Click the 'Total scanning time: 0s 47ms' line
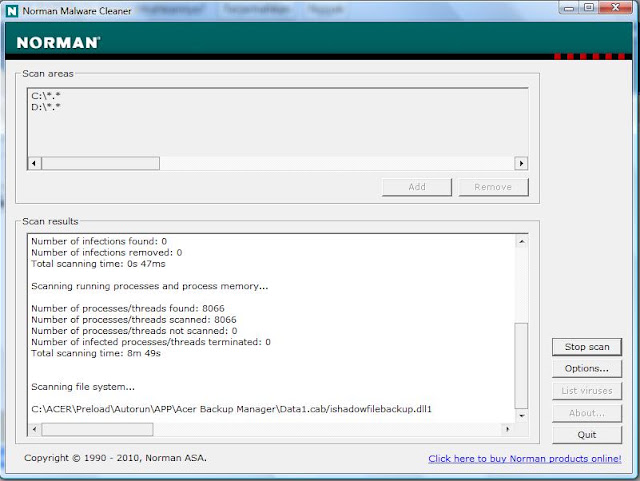This screenshot has width=640, height=481. click(x=98, y=264)
